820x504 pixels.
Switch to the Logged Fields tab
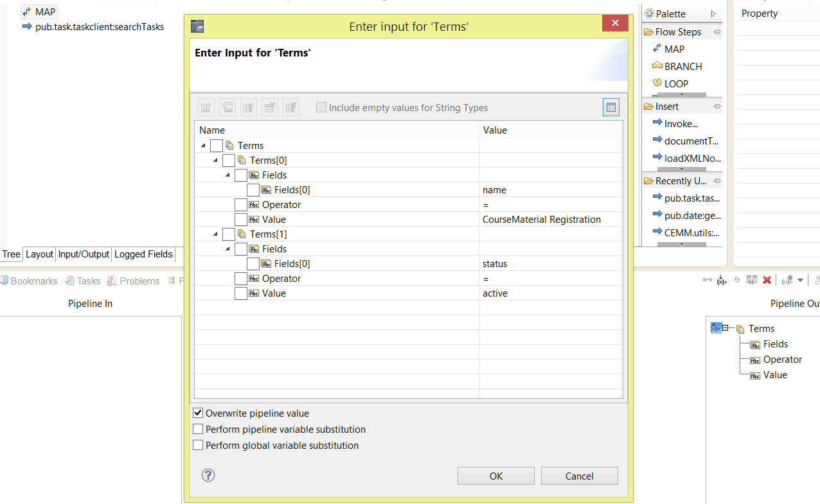[143, 254]
